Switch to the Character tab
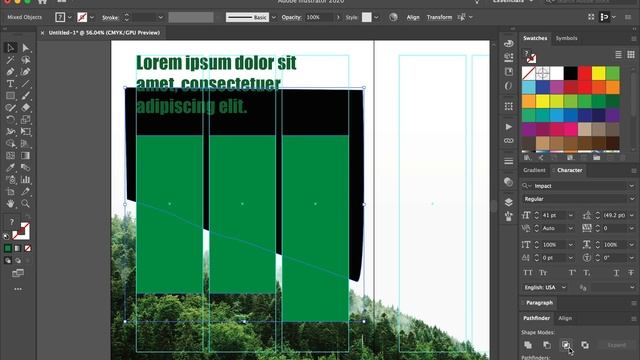640x360 pixels. (569, 170)
